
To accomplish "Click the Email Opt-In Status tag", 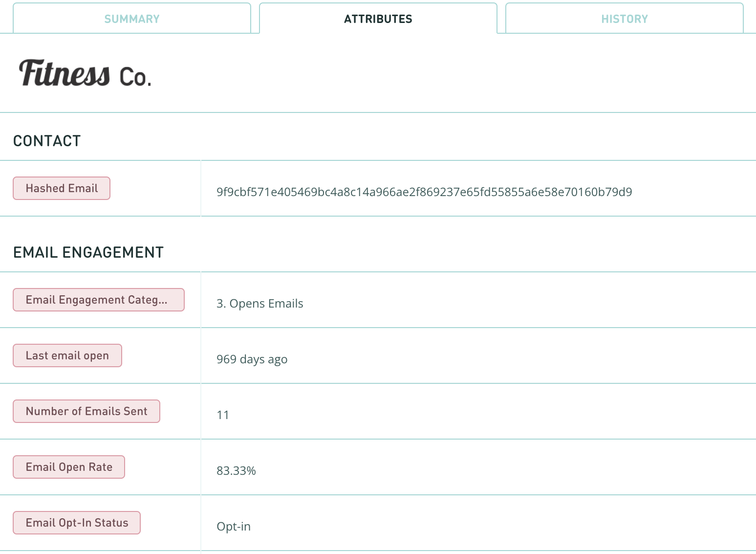I will click(77, 523).
